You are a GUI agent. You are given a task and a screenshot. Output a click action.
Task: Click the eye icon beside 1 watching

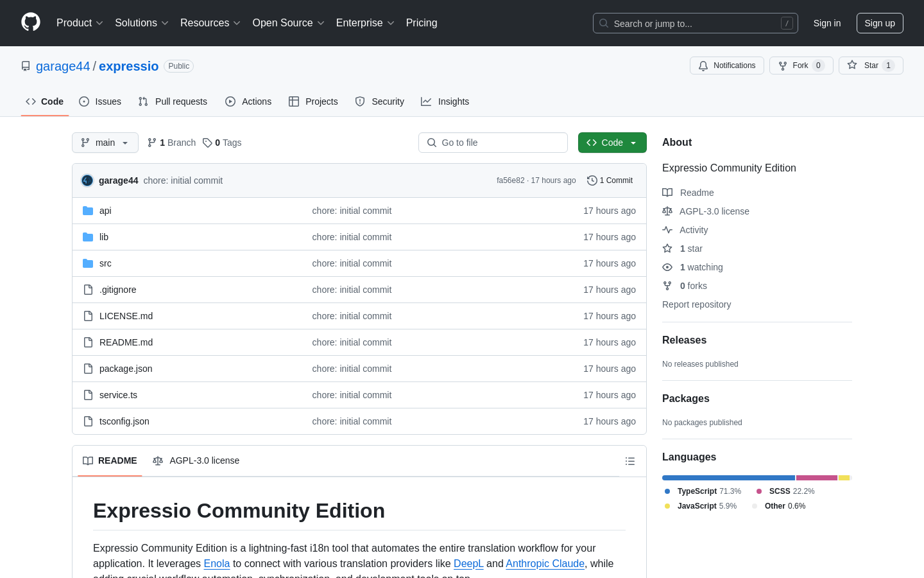click(667, 267)
